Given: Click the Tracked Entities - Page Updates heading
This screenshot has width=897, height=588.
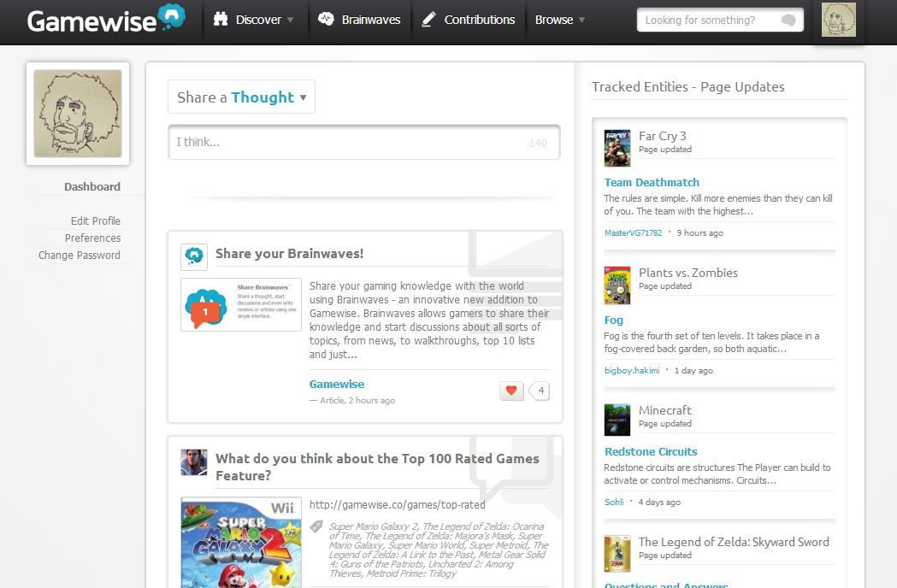Looking at the screenshot, I should [688, 87].
